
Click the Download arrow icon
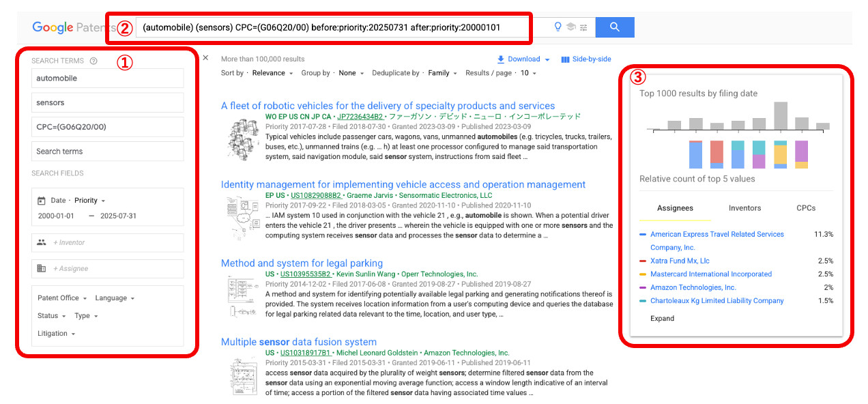[x=501, y=59]
